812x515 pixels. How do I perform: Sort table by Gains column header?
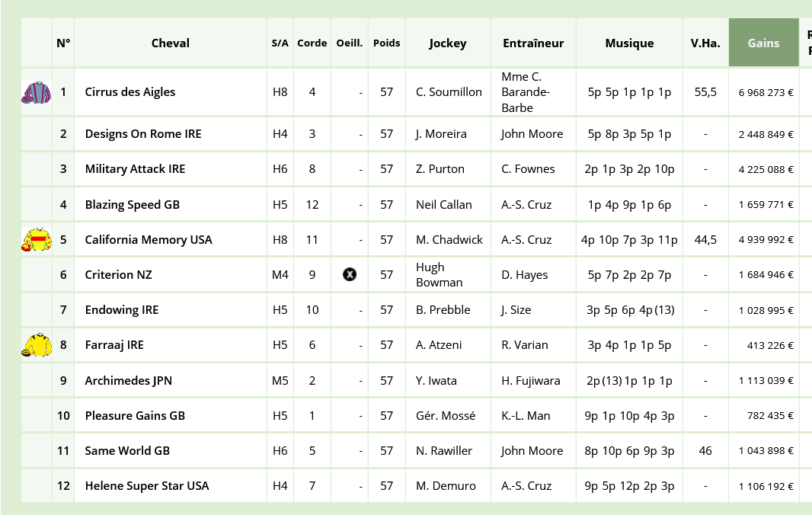click(x=764, y=43)
